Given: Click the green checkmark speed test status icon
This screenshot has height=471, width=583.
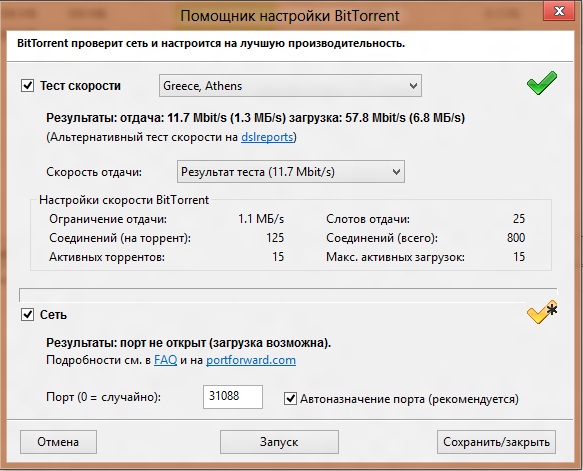Looking at the screenshot, I should point(542,83).
